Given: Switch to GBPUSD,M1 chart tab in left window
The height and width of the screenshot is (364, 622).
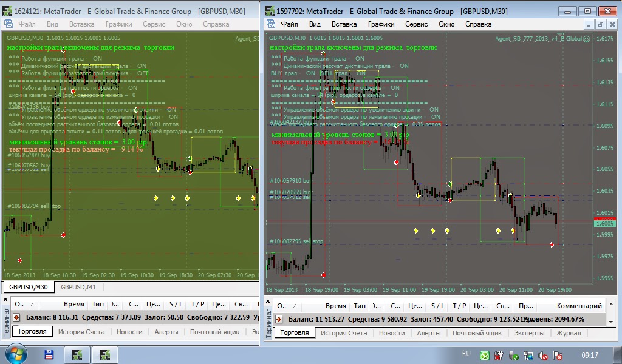Looking at the screenshot, I should pyautogui.click(x=78, y=287).
